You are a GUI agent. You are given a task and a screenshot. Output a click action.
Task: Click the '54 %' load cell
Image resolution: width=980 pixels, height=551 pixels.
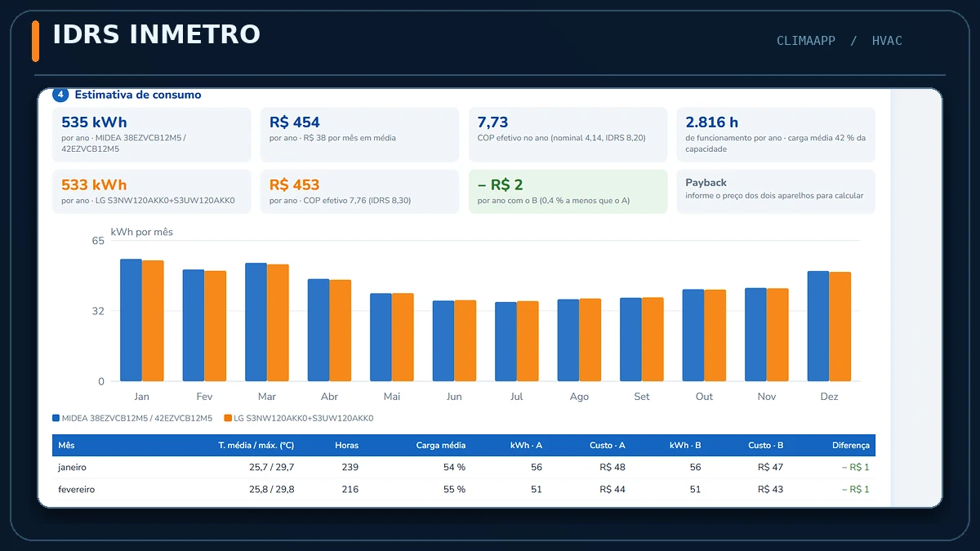pyautogui.click(x=454, y=468)
